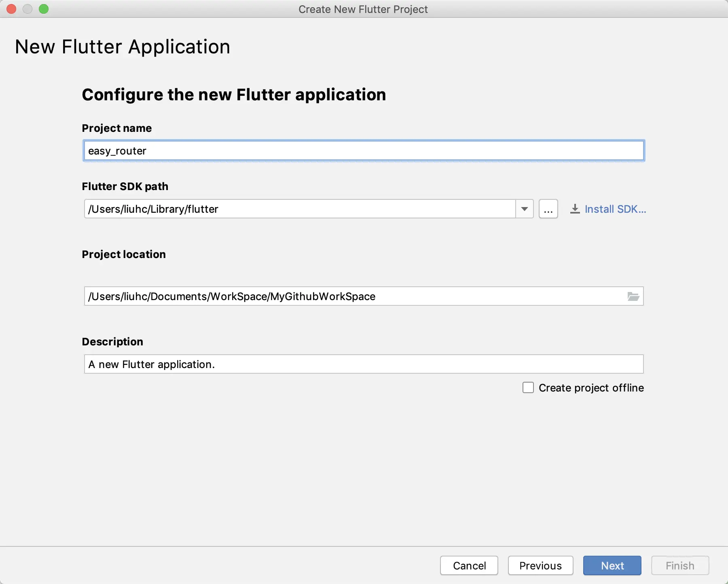
Task: Click the Flutter SDK path combo box text
Action: tap(299, 209)
